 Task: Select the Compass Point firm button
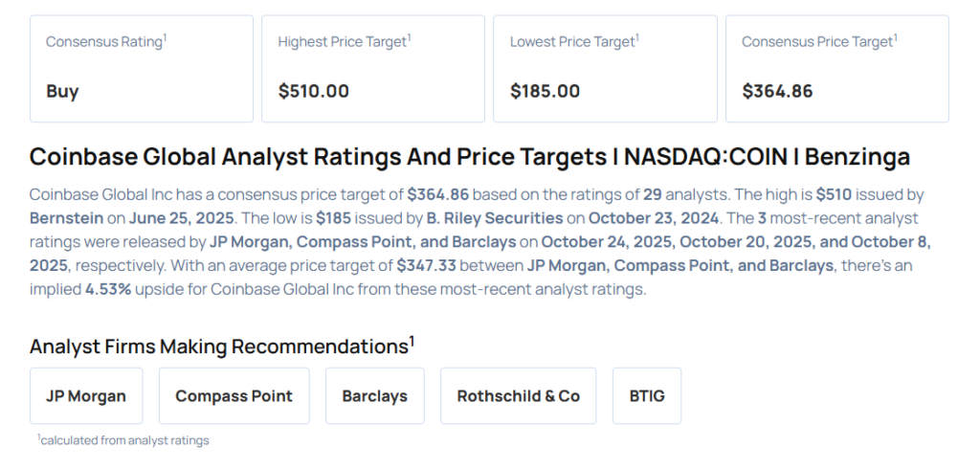click(x=234, y=395)
